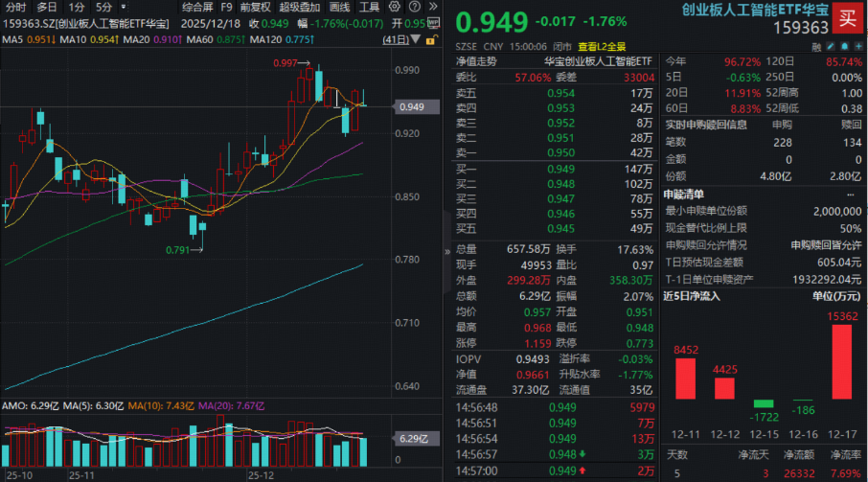The image size is (868, 482).
Task: Open 华宝创业板人工智能ETF fund link
Action: 598,61
